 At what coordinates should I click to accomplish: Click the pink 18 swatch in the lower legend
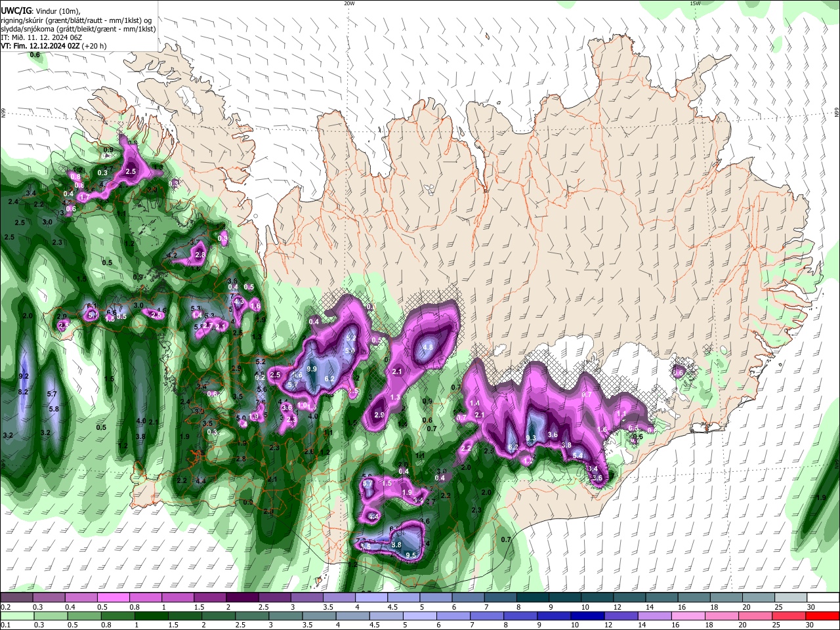[x=721, y=616]
